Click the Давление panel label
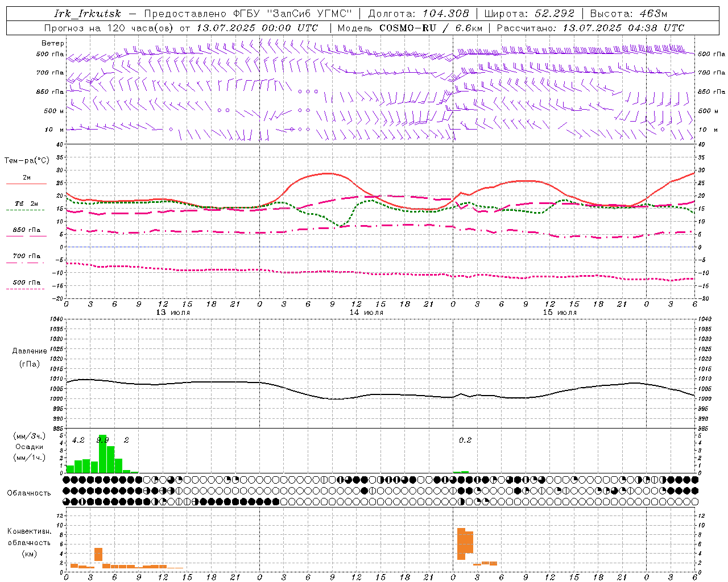Viewport: 728px width, 582px height. pos(30,351)
